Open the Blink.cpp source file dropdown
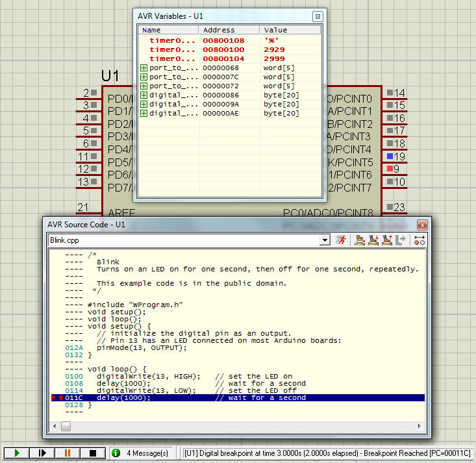476x463 pixels. point(325,240)
